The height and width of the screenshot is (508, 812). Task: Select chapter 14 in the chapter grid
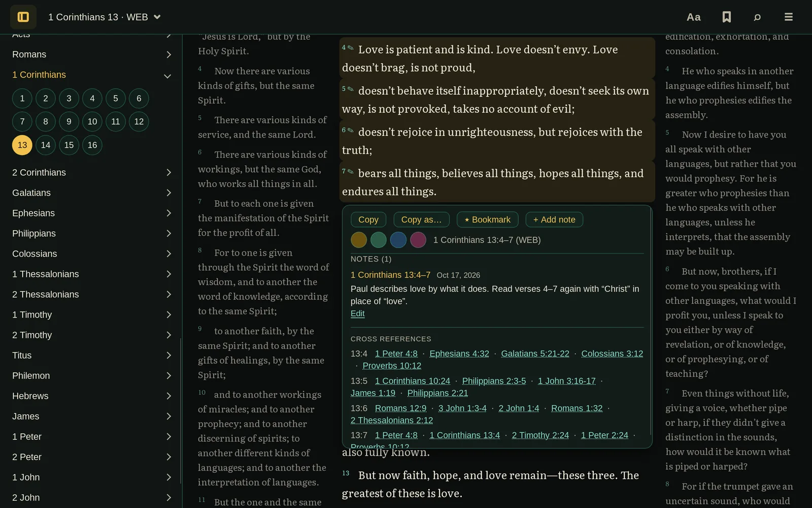[x=46, y=145]
